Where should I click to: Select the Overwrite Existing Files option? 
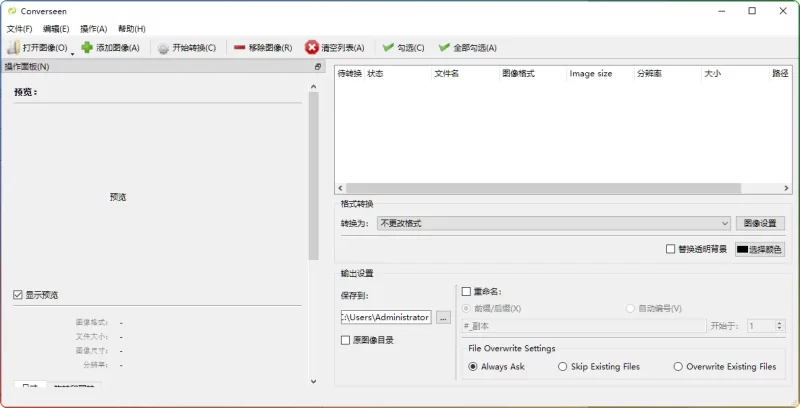coord(678,366)
